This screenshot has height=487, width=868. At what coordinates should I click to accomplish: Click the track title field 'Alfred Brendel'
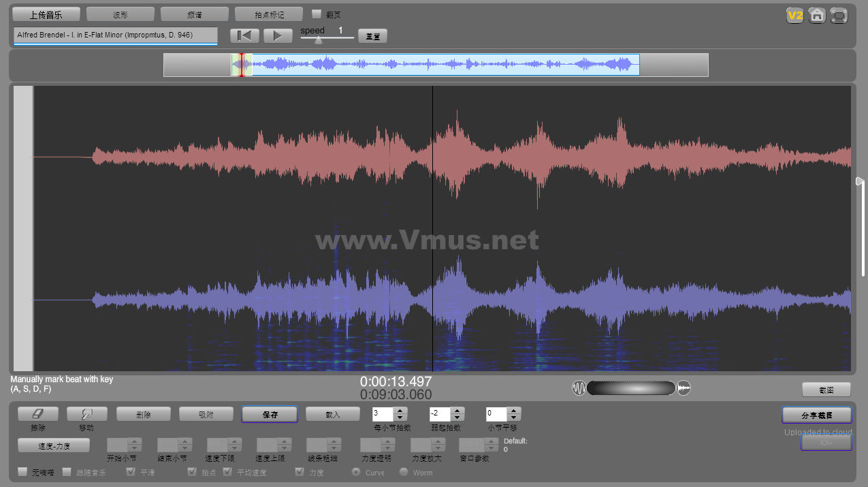[x=116, y=35]
